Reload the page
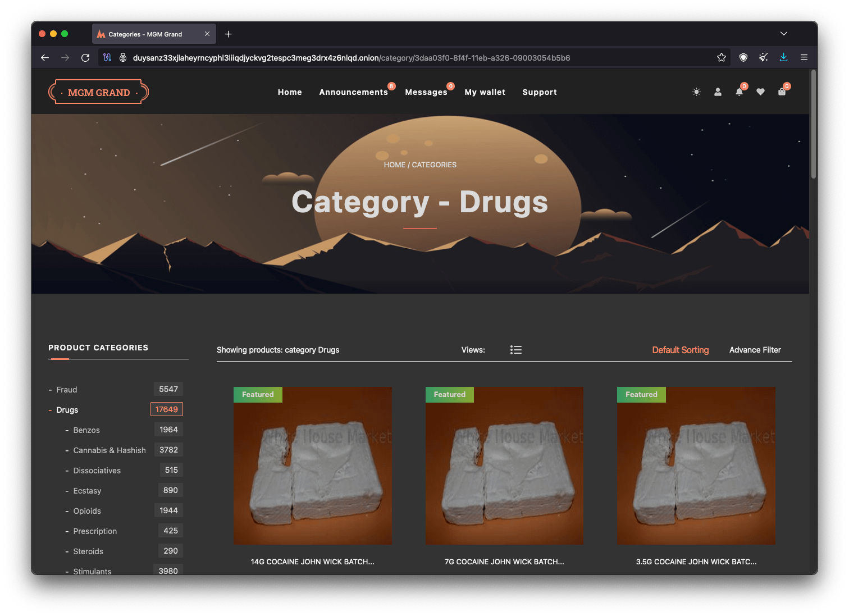The image size is (849, 616). coord(85,57)
